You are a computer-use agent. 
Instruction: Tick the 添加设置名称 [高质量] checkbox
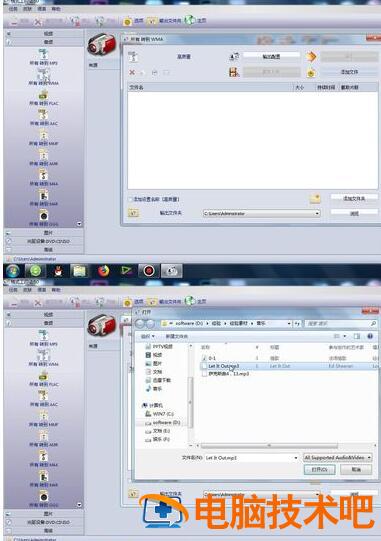pos(130,199)
